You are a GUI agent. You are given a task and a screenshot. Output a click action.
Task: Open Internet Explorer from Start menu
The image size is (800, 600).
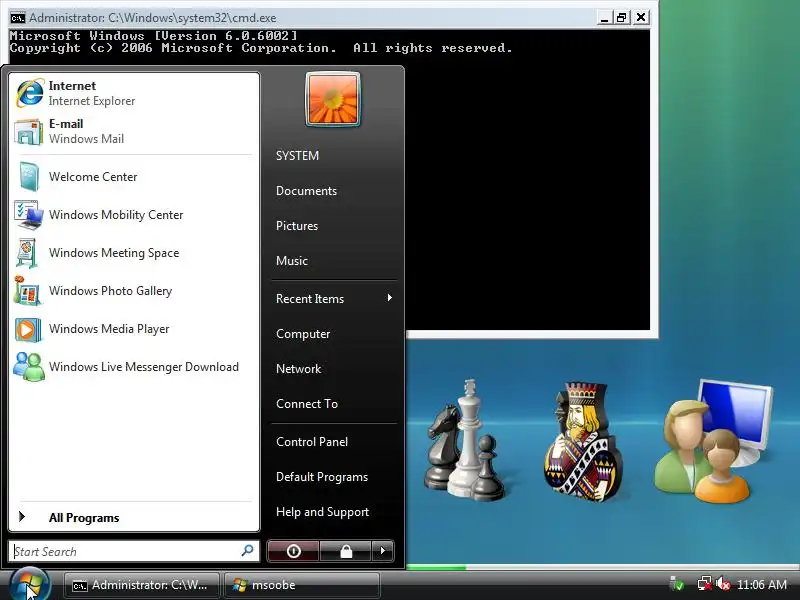[x=134, y=93]
